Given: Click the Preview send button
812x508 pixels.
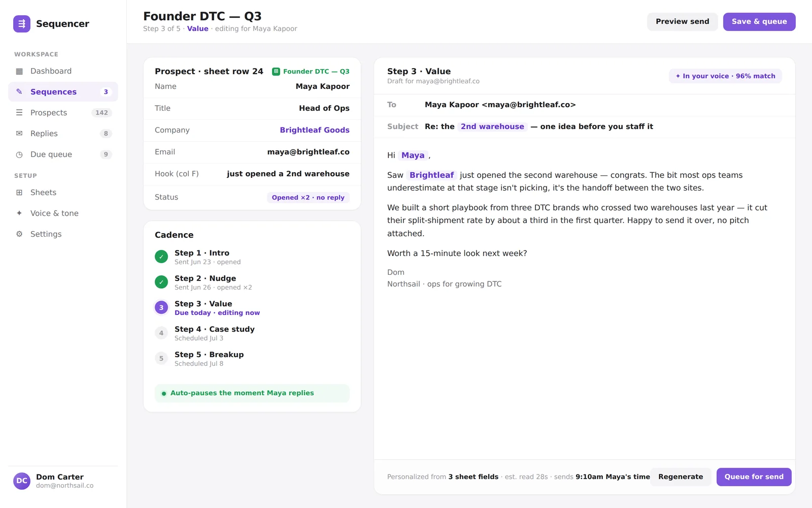Looking at the screenshot, I should tap(682, 21).
